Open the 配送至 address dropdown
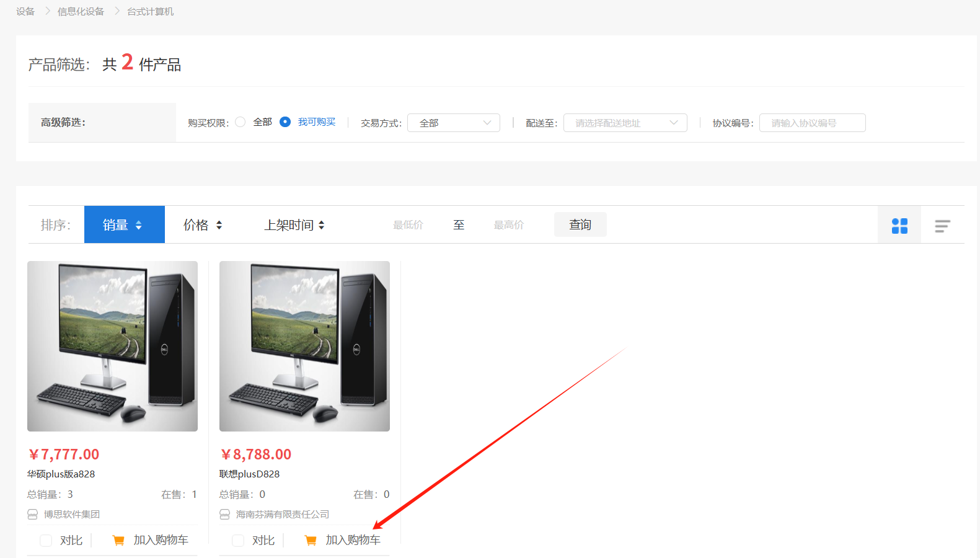Viewport: 980px width, 558px height. [x=625, y=123]
